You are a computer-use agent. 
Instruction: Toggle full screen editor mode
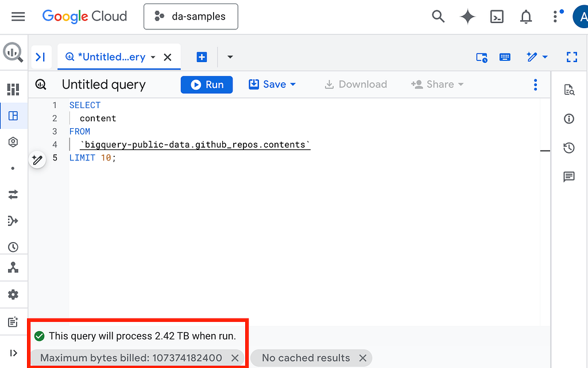[x=572, y=57]
